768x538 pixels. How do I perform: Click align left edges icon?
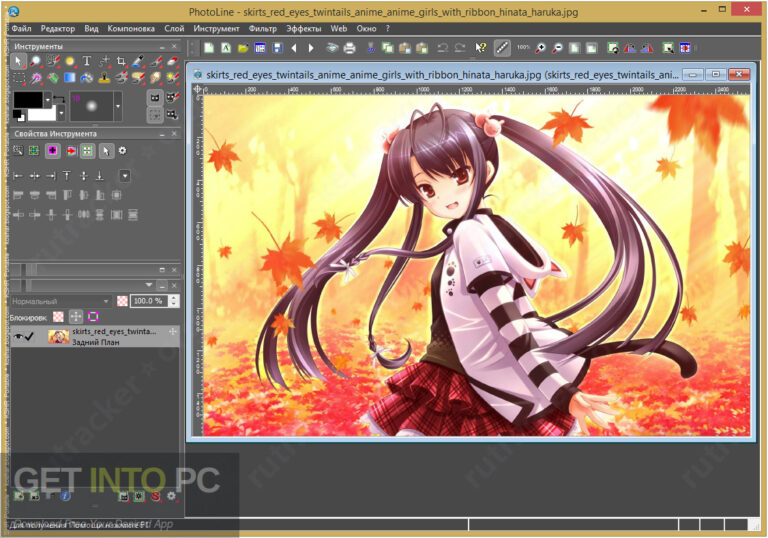click(x=18, y=175)
